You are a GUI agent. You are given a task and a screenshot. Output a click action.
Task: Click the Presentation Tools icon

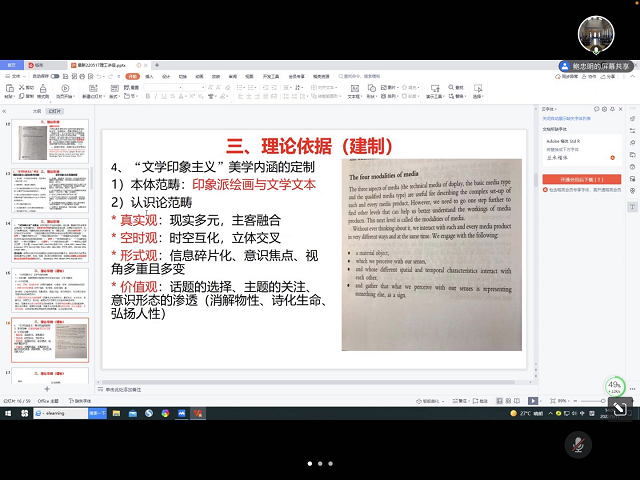click(435, 88)
